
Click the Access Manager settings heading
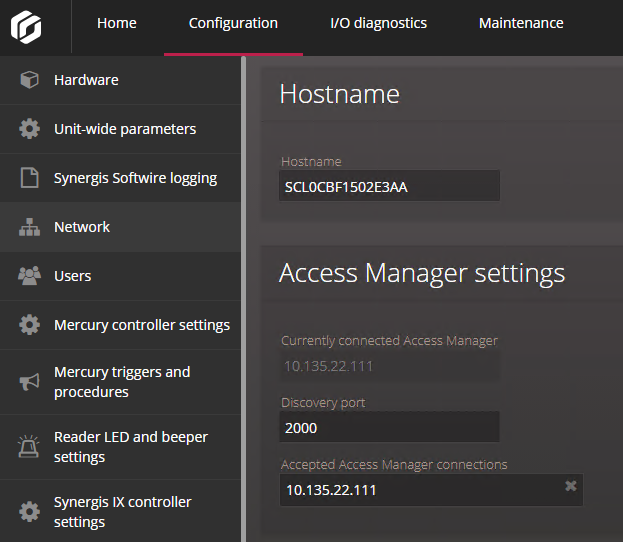422,273
